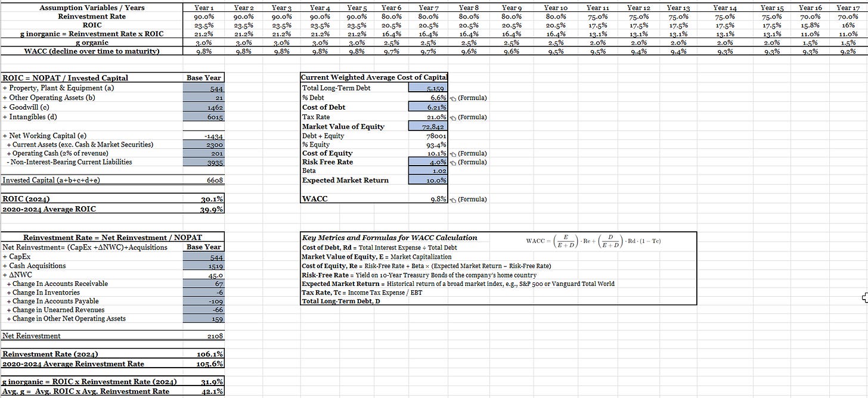Screen dimensions: 868x398
Task: Click the Tax Rate value 21.0%
Action: point(428,117)
